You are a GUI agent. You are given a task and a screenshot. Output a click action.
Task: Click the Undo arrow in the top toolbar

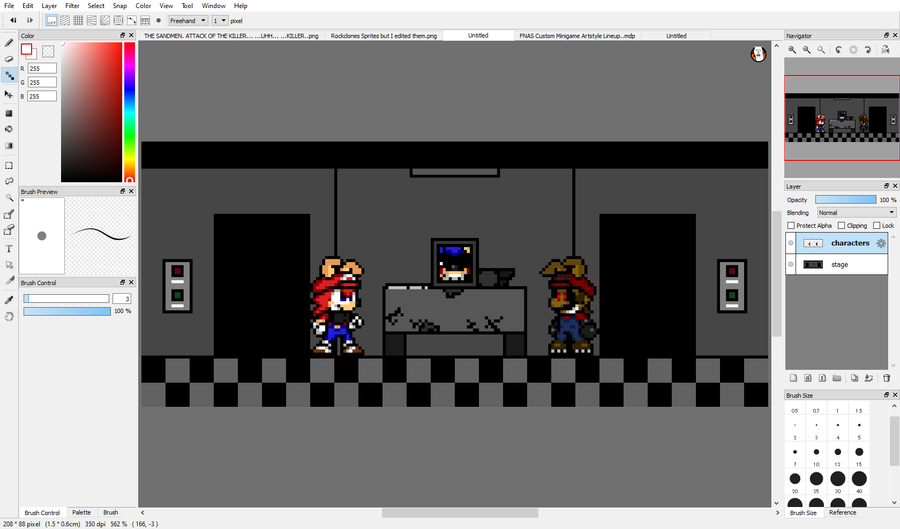tap(13, 21)
